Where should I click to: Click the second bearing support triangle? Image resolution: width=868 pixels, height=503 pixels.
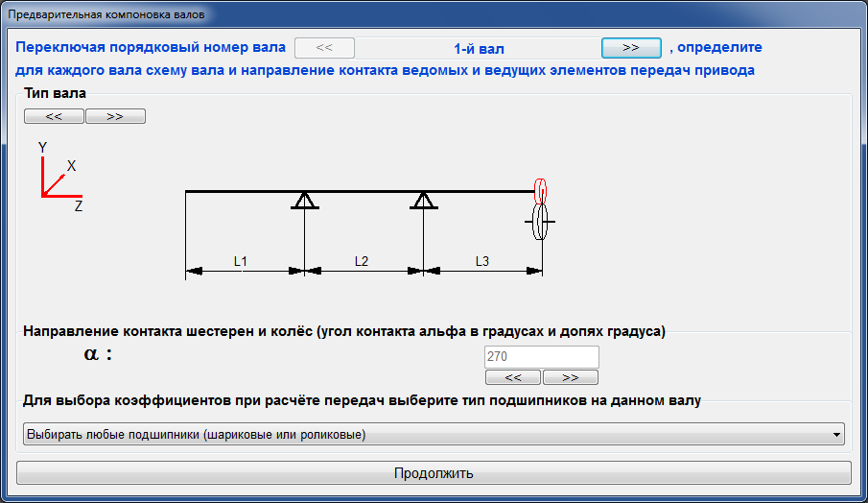[424, 201]
